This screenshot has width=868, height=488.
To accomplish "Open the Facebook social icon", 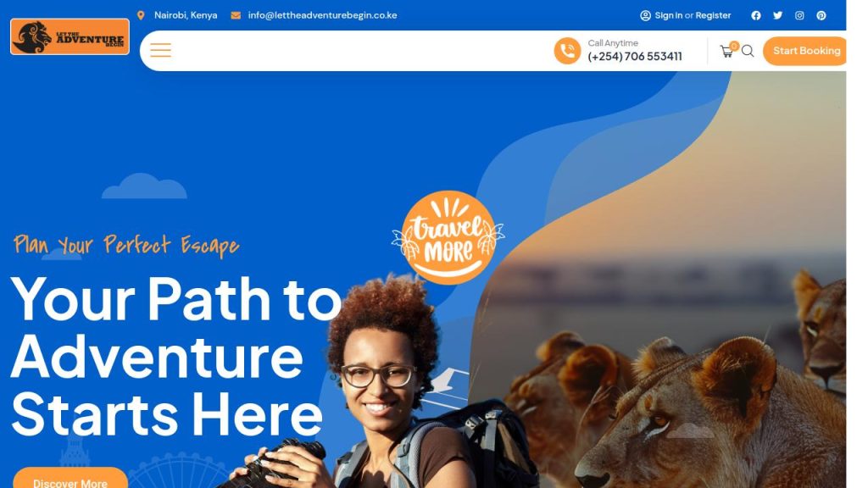I will pyautogui.click(x=755, y=15).
